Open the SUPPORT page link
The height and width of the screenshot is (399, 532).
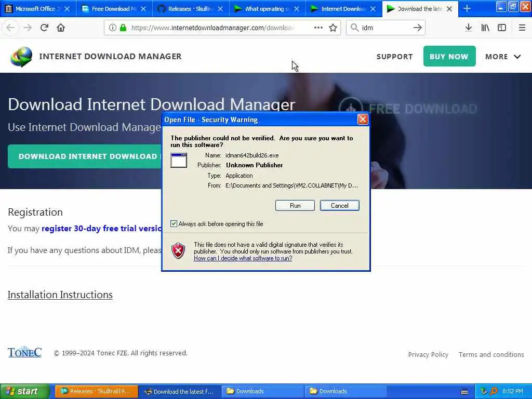click(x=395, y=57)
